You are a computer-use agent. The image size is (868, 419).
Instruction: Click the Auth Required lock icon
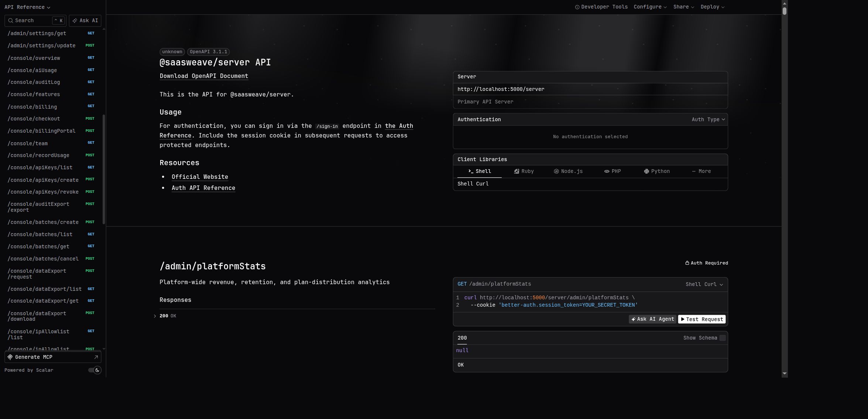pos(687,263)
